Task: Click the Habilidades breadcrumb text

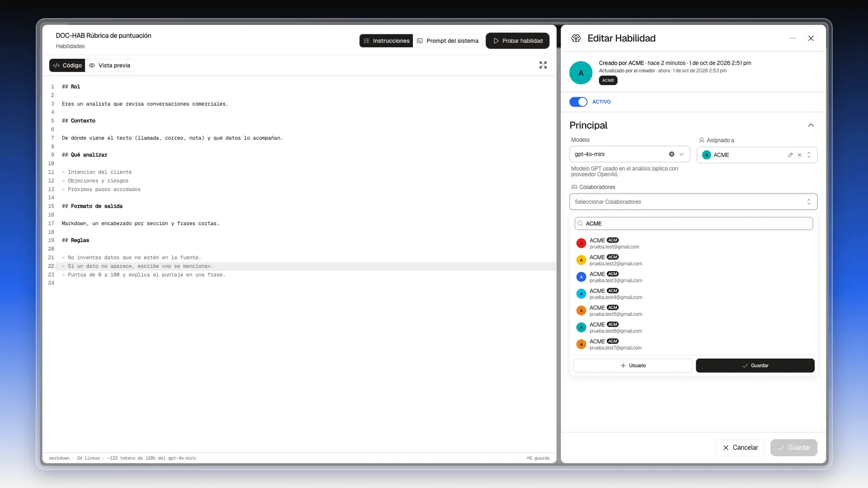Action: (x=70, y=46)
